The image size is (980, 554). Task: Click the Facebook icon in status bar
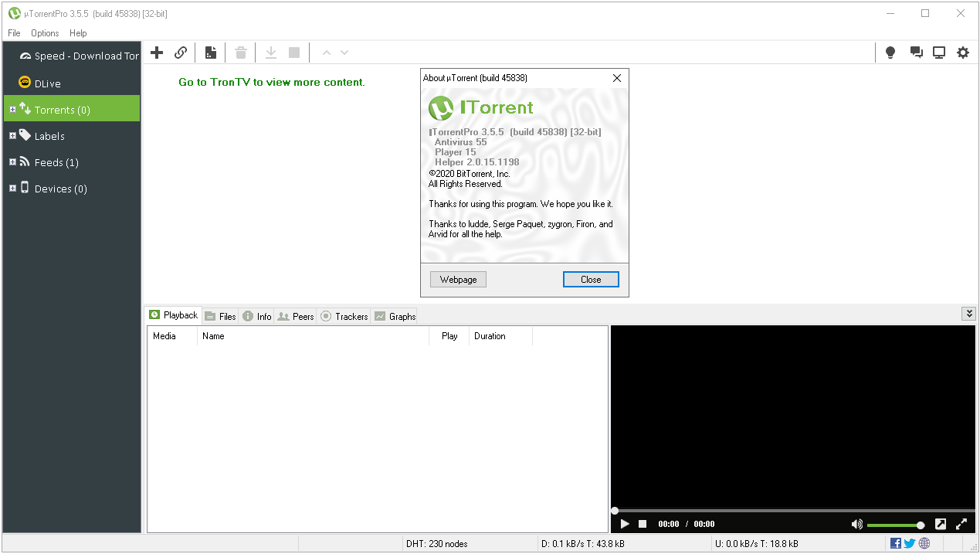pos(896,543)
